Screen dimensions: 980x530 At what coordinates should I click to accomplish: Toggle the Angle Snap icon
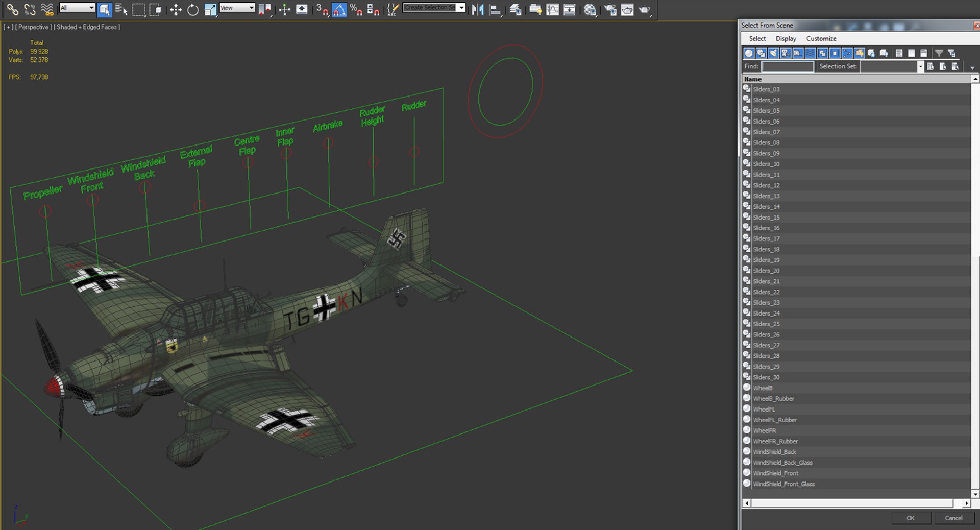pyautogui.click(x=339, y=9)
